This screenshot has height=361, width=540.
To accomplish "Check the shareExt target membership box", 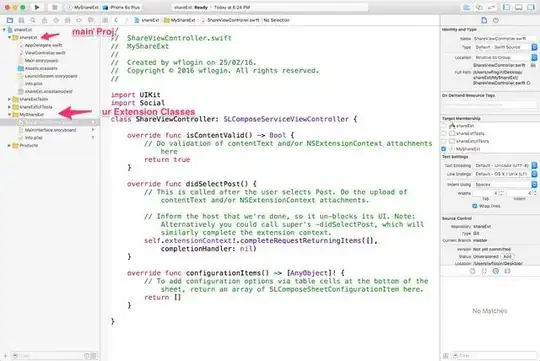I will pyautogui.click(x=444, y=126).
